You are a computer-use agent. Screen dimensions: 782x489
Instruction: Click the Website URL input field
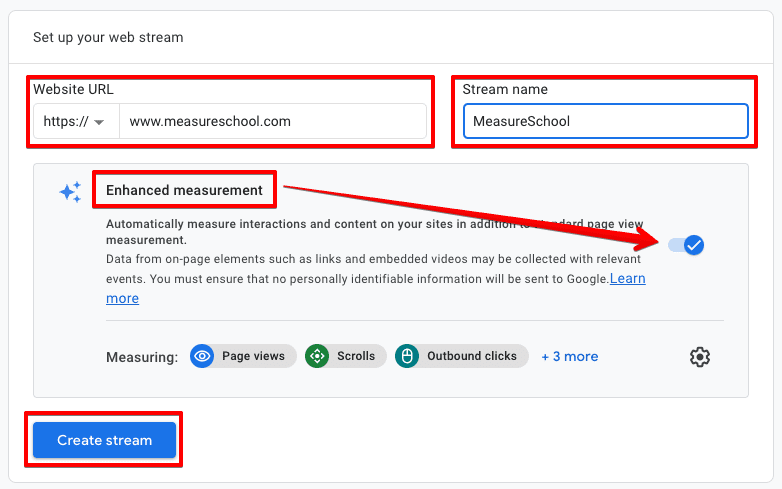(273, 121)
